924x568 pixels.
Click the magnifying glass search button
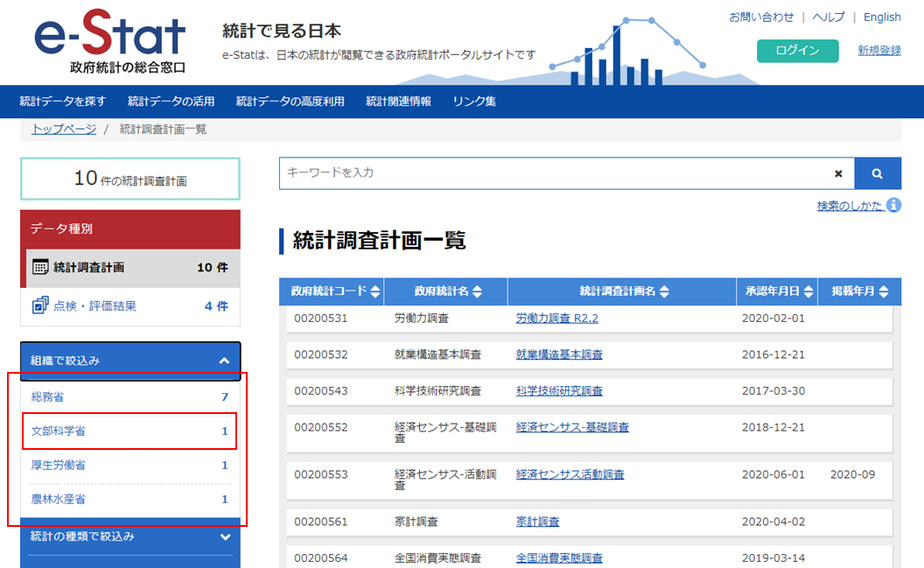pos(877,173)
